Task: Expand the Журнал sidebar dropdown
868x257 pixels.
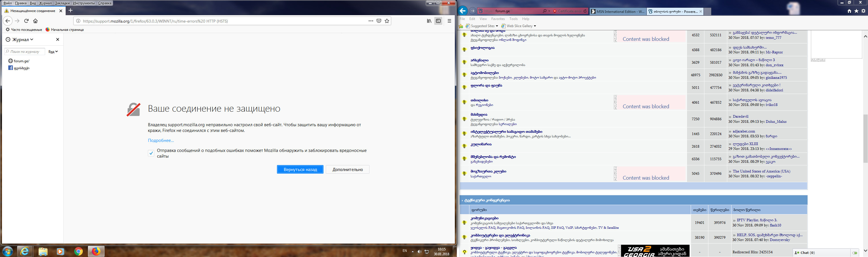Action: 32,39
